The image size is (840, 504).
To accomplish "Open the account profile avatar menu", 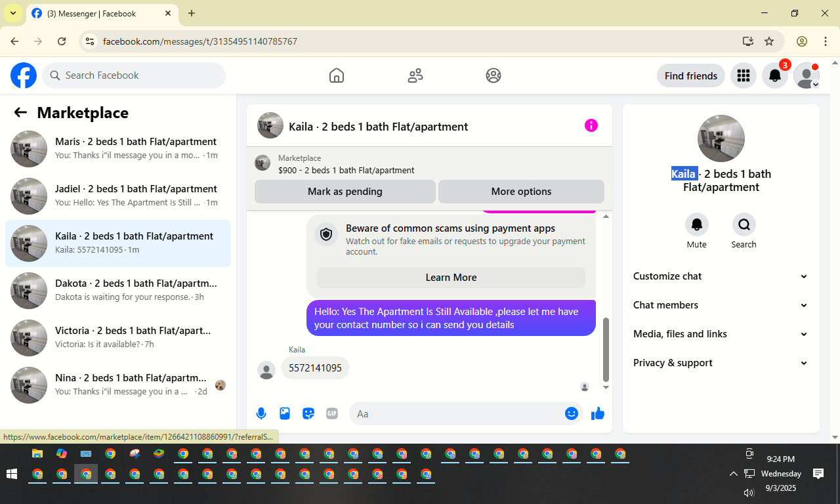I will click(x=807, y=75).
